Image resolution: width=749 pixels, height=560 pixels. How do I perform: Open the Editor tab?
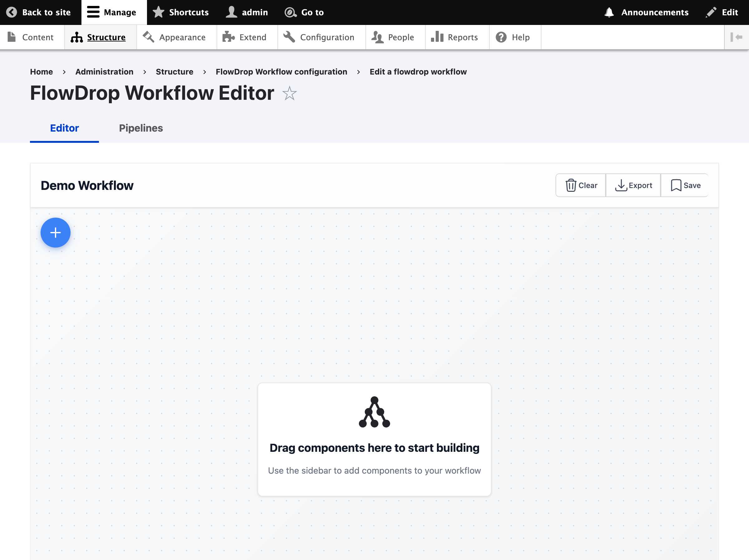point(64,128)
